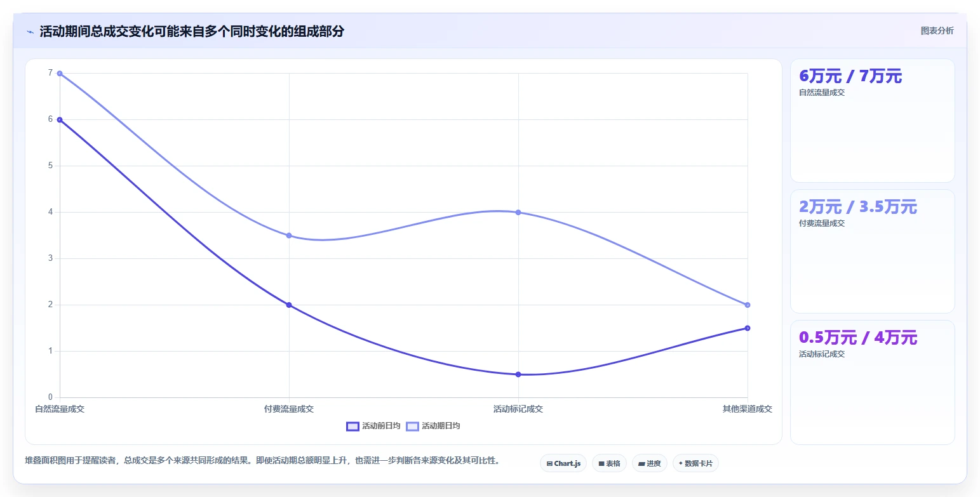Click the 活动前日均 point at 付费流量成交 (value 2)
This screenshot has height=497, width=980.
coord(289,305)
